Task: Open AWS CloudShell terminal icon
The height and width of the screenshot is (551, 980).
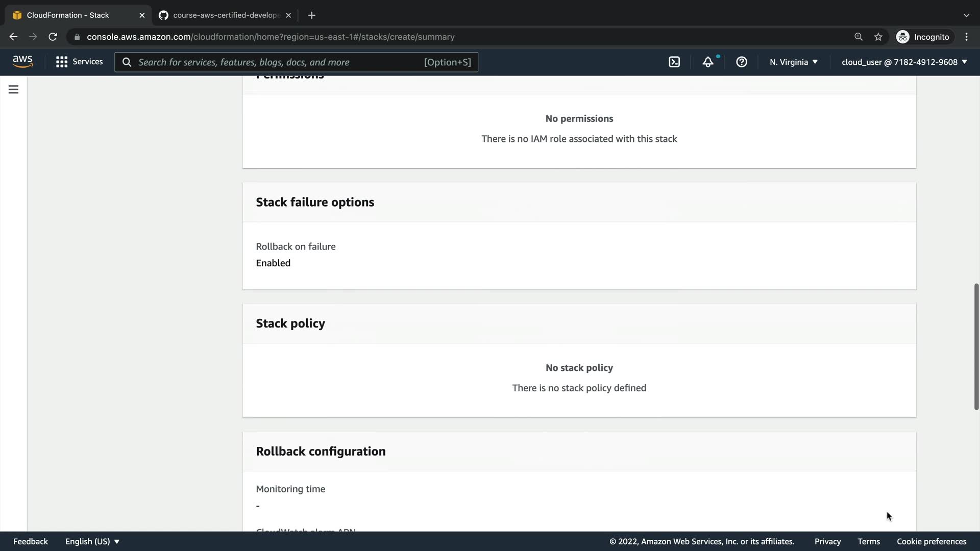Action: click(674, 62)
